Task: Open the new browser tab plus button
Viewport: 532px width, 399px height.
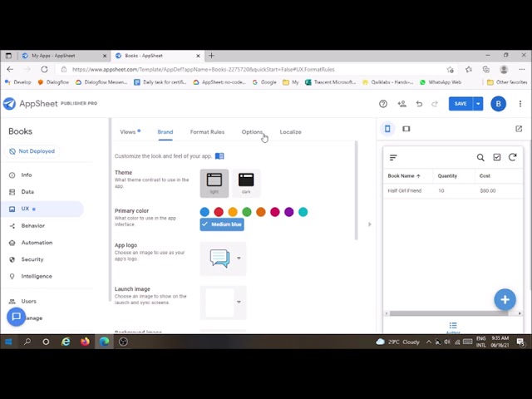Action: pos(211,56)
